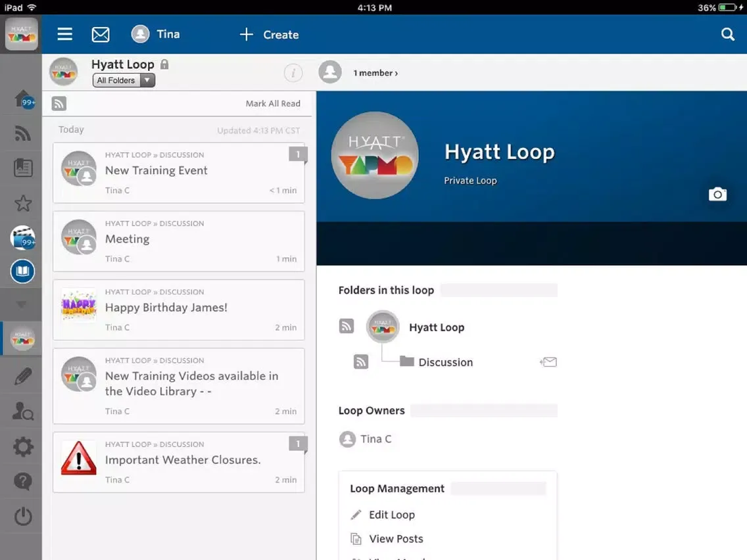Select the blue book library icon
Screen dimensions: 747x560
coord(22,271)
